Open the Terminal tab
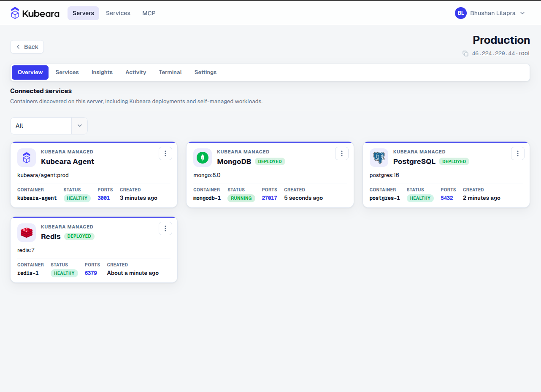The height and width of the screenshot is (392, 541). point(170,72)
